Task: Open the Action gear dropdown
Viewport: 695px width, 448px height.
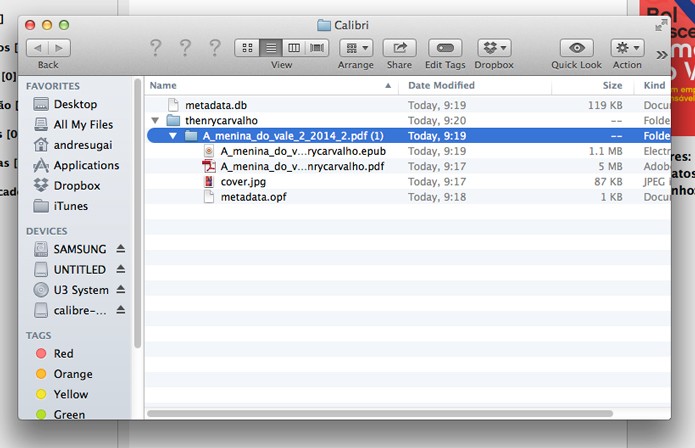Action: tap(627, 48)
